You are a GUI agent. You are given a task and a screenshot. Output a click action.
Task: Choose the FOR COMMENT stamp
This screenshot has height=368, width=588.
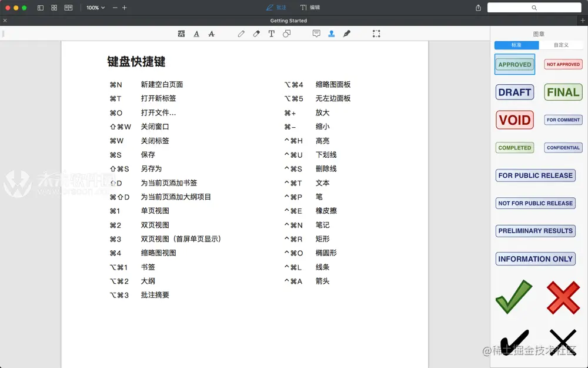(563, 120)
